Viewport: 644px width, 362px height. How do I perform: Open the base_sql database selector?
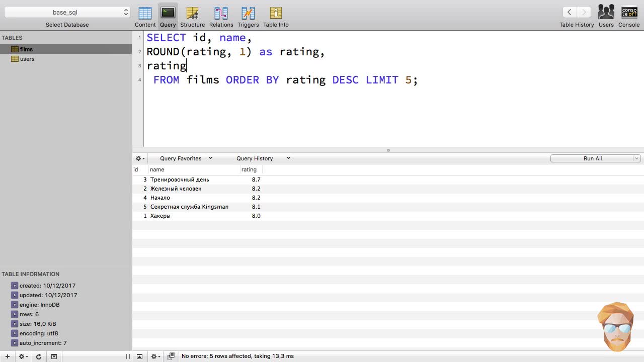point(67,12)
